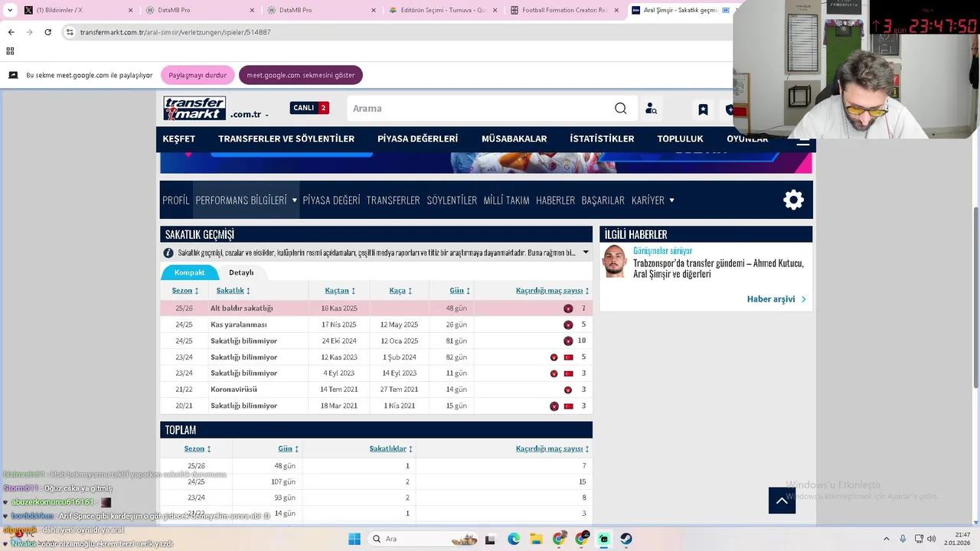
Task: Open the Söylentiler tab
Action: click(452, 201)
